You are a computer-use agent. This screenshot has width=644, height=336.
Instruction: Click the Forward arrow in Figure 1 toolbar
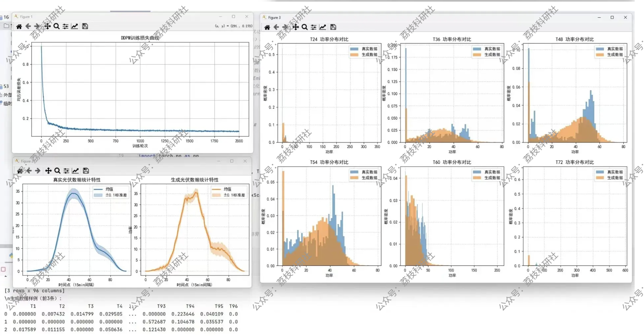tap(37, 26)
